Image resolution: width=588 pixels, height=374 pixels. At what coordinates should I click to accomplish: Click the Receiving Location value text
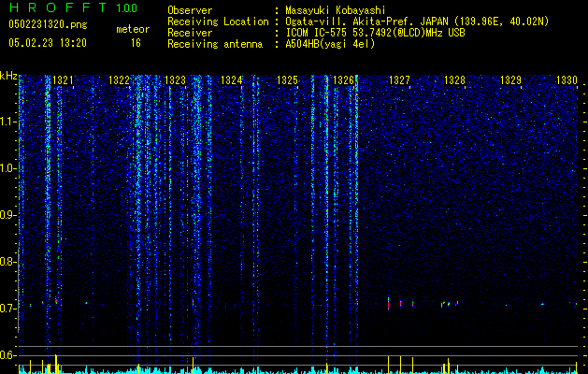tap(417, 22)
